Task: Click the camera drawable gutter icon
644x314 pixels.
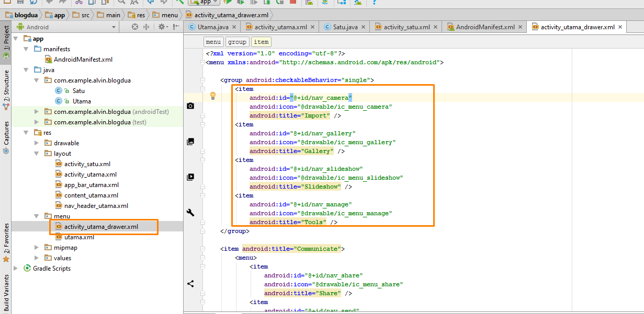Action: pyautogui.click(x=190, y=106)
